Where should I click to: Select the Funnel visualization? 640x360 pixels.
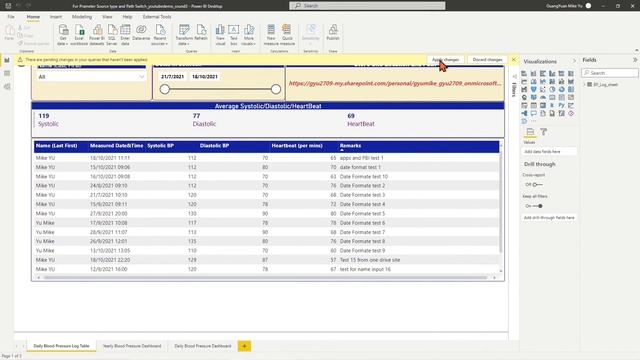533,89
